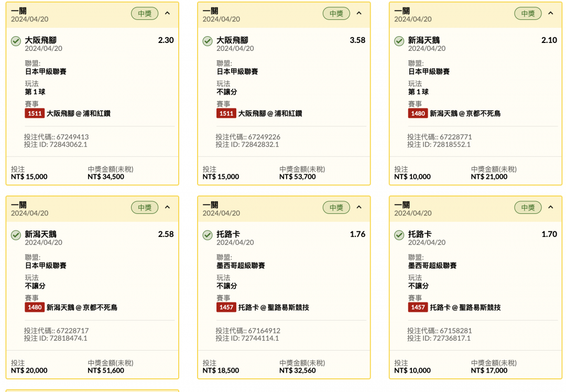Click red 1480 badge in 不讓分 新潟天鵝 card
Viewport: 566px width, 392px height.
coord(35,307)
